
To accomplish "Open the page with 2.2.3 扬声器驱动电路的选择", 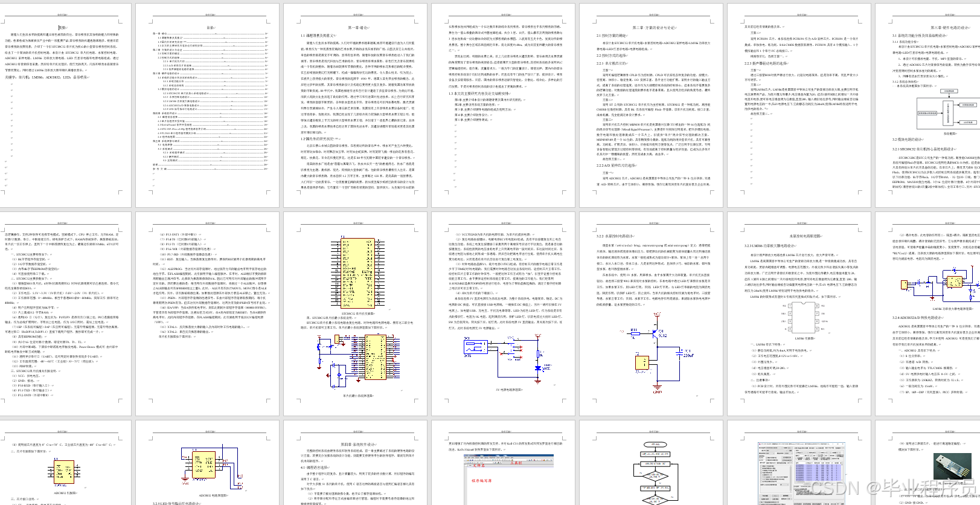I will coord(799,105).
